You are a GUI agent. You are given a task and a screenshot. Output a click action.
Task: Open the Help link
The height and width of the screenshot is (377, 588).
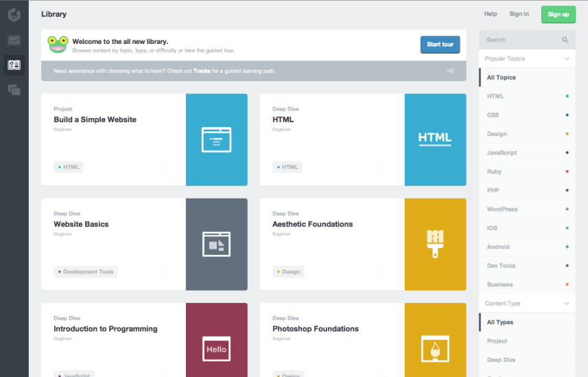click(490, 14)
